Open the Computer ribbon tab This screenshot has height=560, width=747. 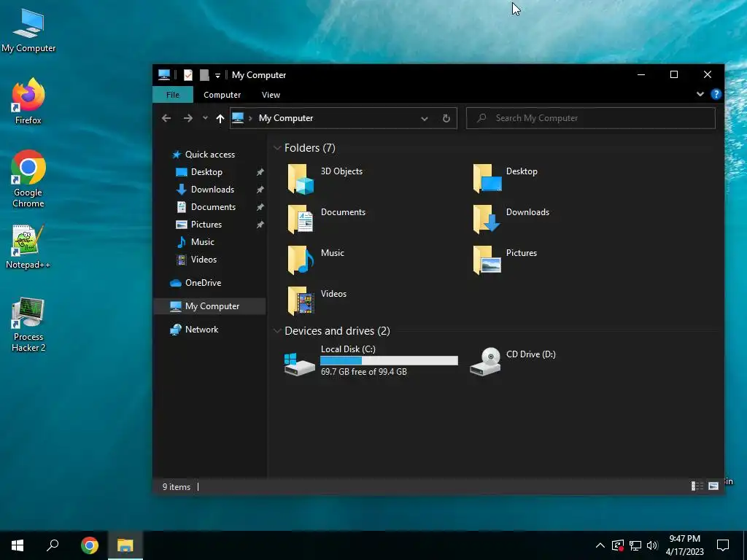click(x=222, y=95)
